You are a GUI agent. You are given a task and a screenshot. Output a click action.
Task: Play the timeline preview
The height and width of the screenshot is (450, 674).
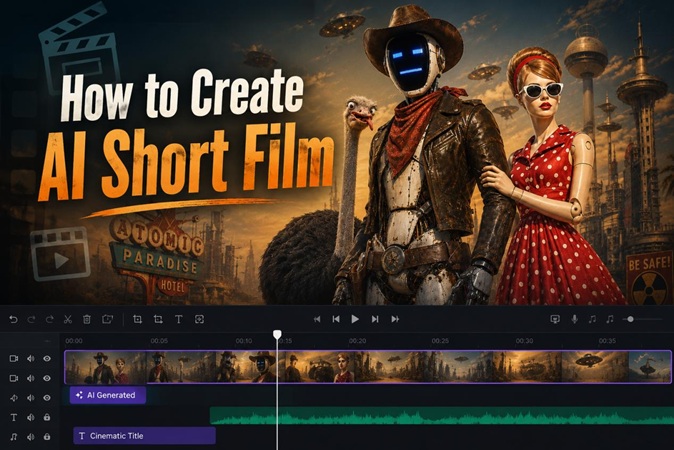(355, 319)
